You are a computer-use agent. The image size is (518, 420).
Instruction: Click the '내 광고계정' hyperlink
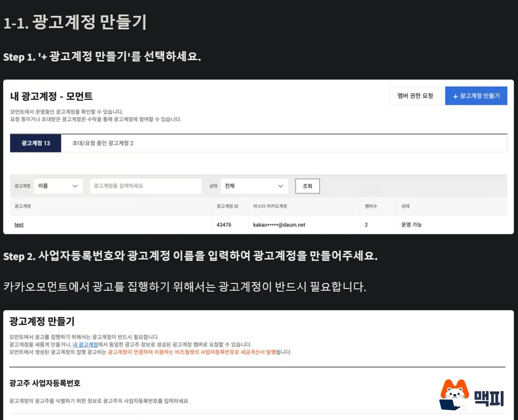(x=85, y=344)
